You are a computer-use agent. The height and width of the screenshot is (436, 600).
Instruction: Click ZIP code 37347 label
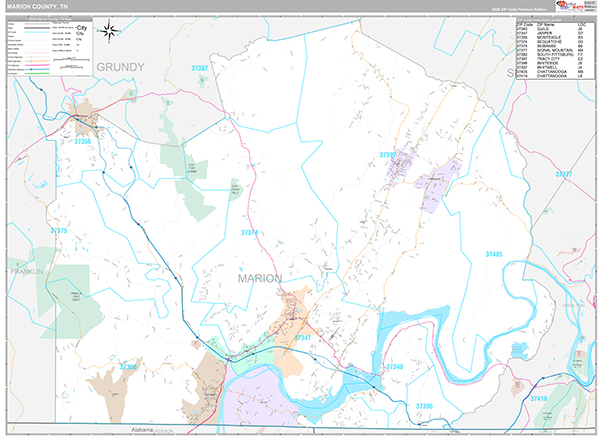point(301,339)
